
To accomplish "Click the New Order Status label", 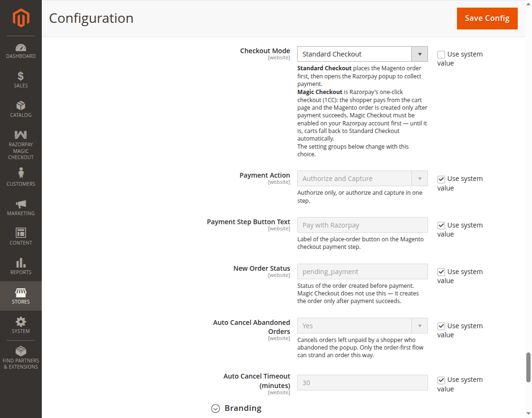I will 262,268.
